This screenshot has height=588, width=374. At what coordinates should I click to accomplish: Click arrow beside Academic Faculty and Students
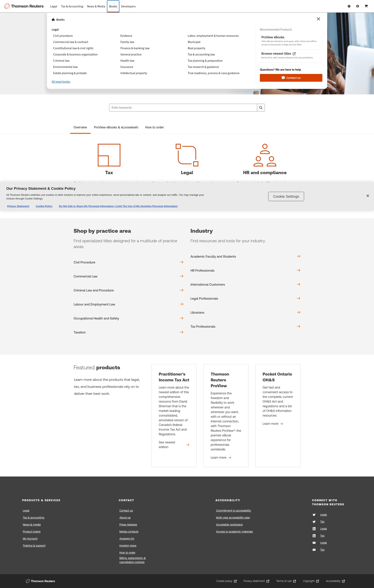(x=298, y=256)
